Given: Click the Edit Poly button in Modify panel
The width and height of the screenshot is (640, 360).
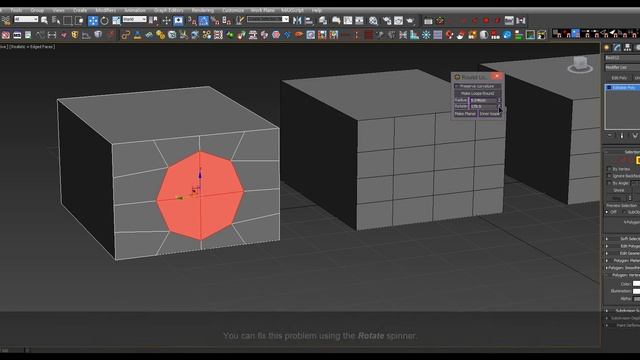Looking at the screenshot, I should coord(619,78).
